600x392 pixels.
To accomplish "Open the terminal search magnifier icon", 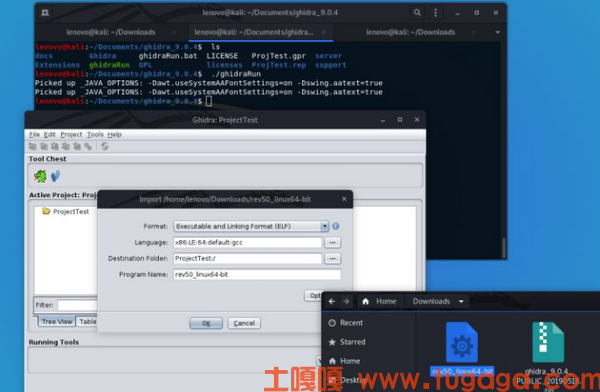I will [x=417, y=13].
